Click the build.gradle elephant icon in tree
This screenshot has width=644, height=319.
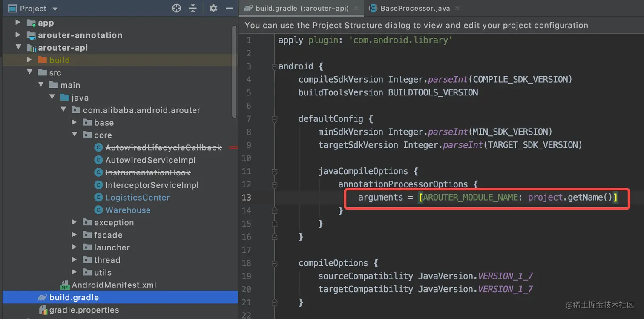click(x=42, y=297)
